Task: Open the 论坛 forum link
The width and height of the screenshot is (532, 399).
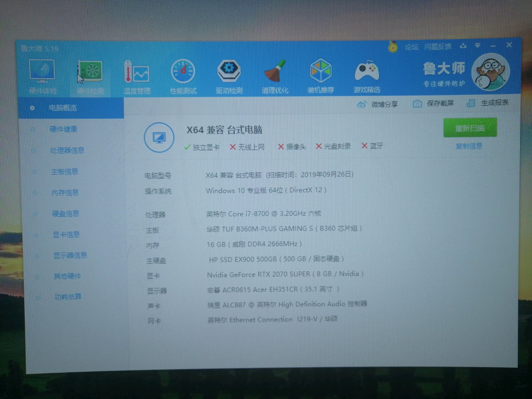Action: tap(412, 47)
